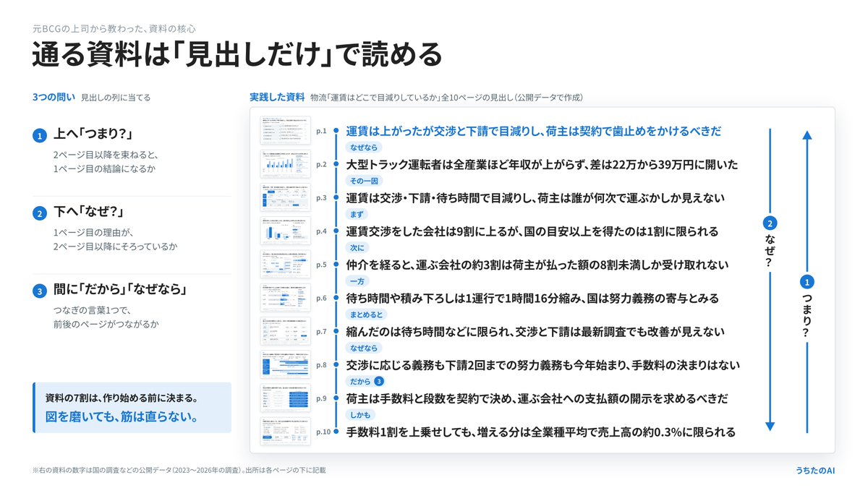Screen dimensions: 868x488
Task: Click the main title 通る資料は「見出しだけ」で読める
Action: (x=237, y=55)
